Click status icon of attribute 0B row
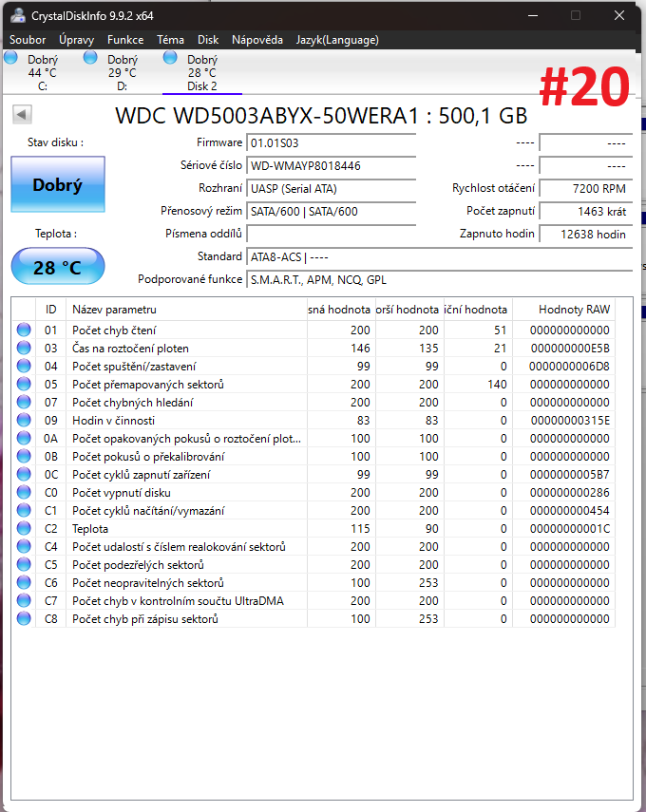The width and height of the screenshot is (646, 812). 24,456
